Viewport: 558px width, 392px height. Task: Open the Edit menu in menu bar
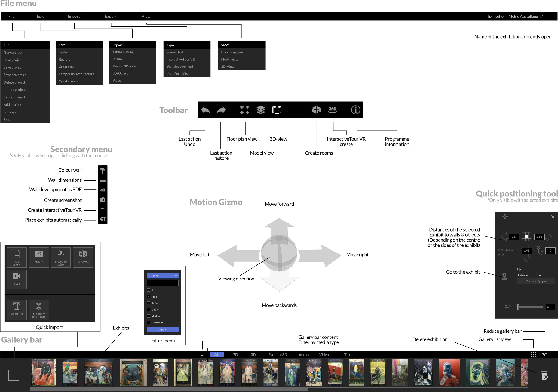(40, 16)
